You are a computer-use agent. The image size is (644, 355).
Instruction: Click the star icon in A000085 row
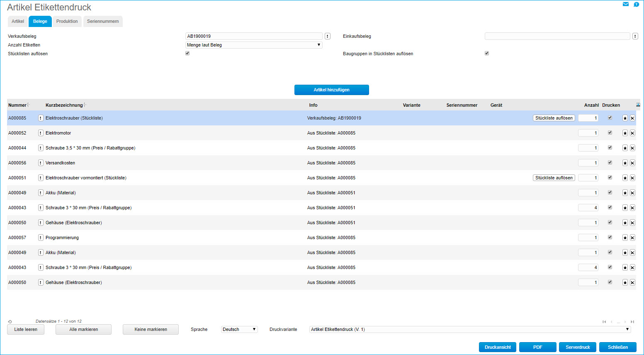coord(625,118)
